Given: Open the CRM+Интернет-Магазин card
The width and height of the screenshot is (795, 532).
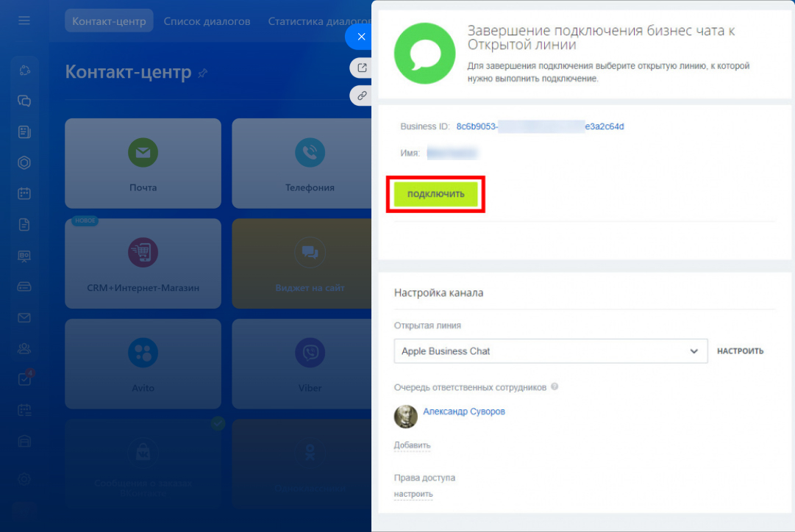Looking at the screenshot, I should click(x=143, y=264).
